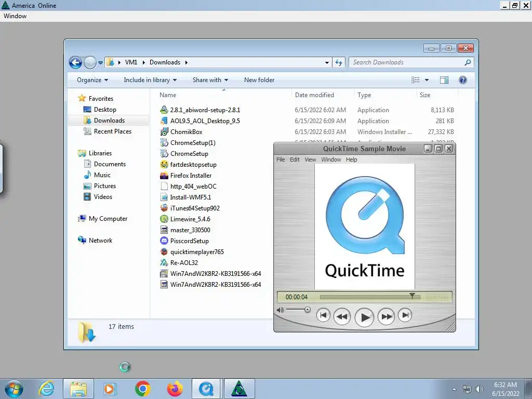This screenshot has height=399, width=532.
Task: Select 2.8.1_abiword-setup-2.8.1 file icon
Action: coord(164,110)
